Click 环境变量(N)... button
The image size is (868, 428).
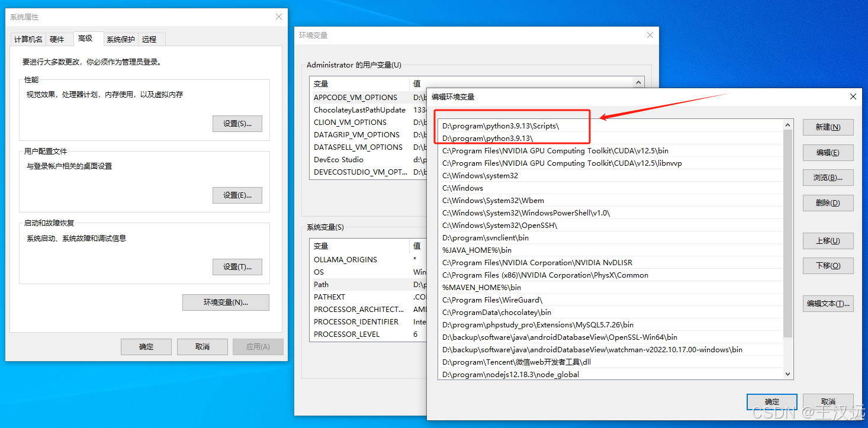coord(226,303)
